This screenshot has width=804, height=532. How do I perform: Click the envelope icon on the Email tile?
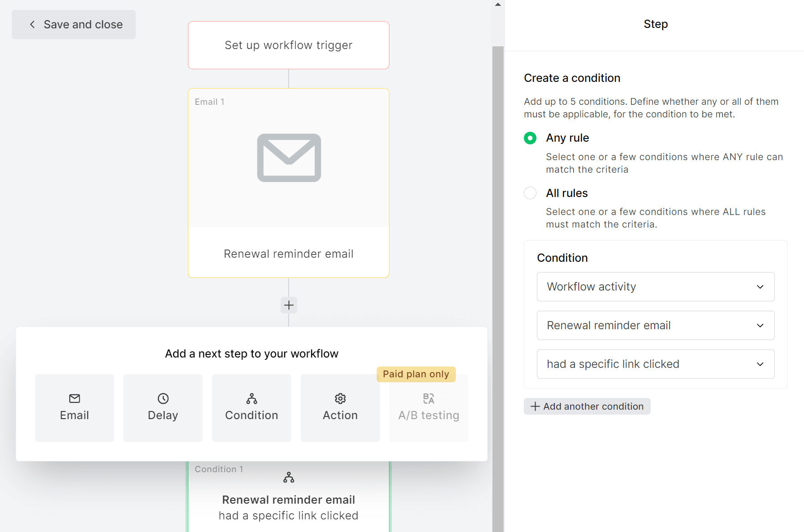point(75,398)
